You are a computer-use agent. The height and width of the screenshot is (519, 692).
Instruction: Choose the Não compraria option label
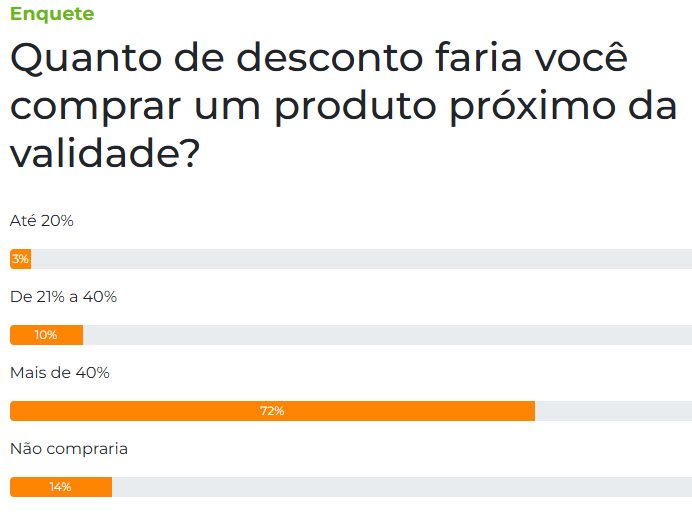click(69, 449)
